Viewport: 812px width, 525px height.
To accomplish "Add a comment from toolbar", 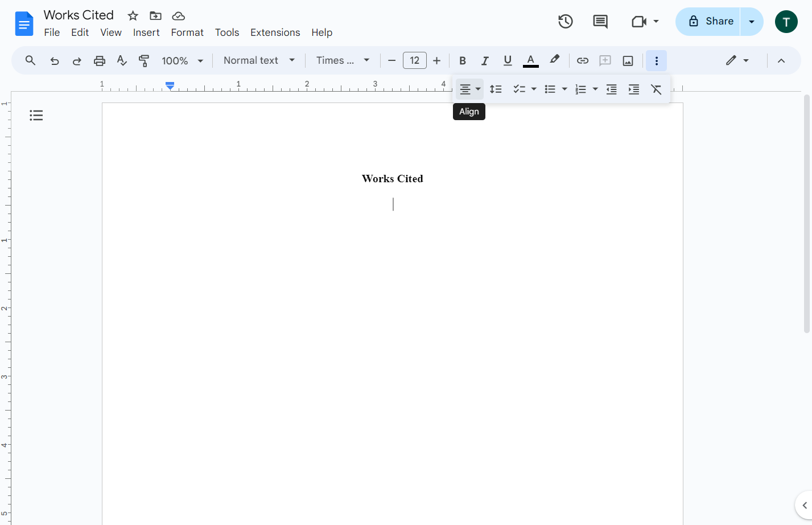I will 605,60.
